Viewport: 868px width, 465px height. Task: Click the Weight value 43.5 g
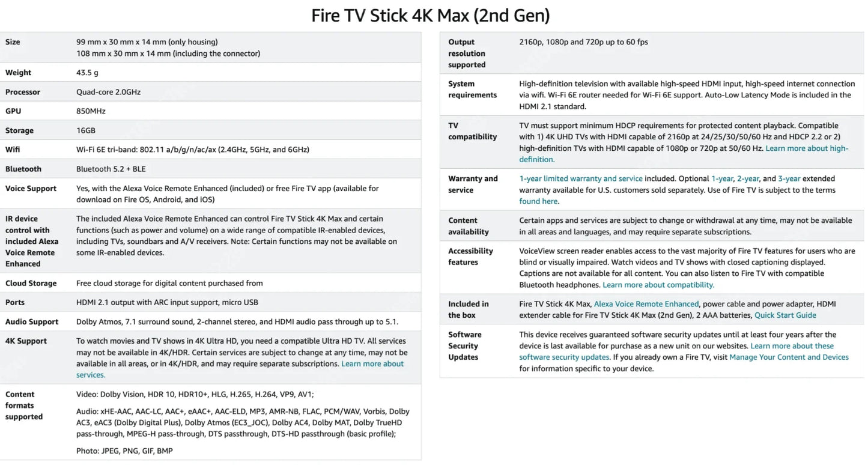87,73
